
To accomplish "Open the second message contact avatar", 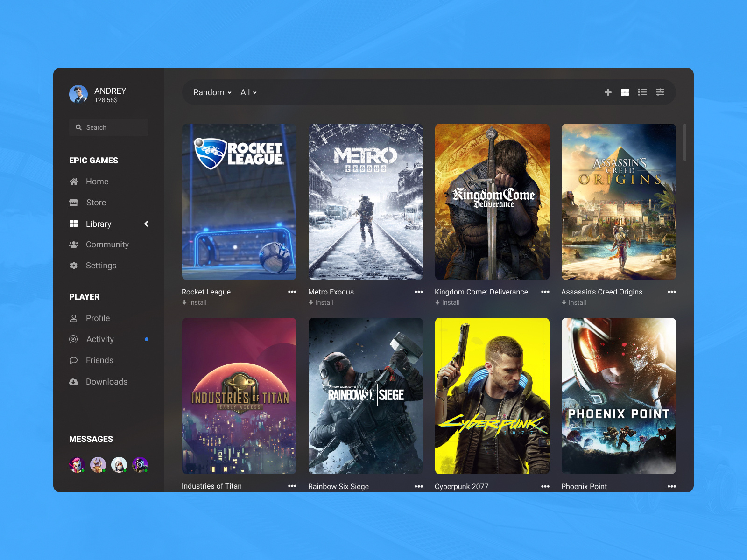I will pyautogui.click(x=98, y=465).
